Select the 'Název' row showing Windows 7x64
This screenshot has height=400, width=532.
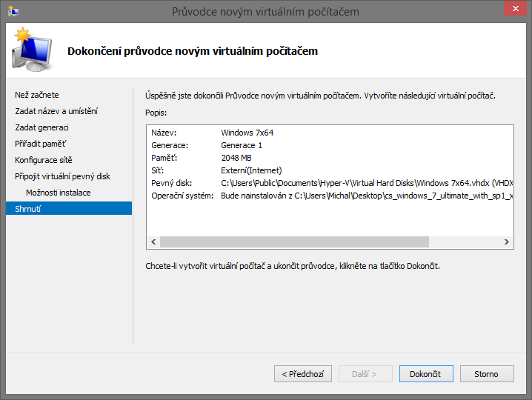(x=247, y=133)
